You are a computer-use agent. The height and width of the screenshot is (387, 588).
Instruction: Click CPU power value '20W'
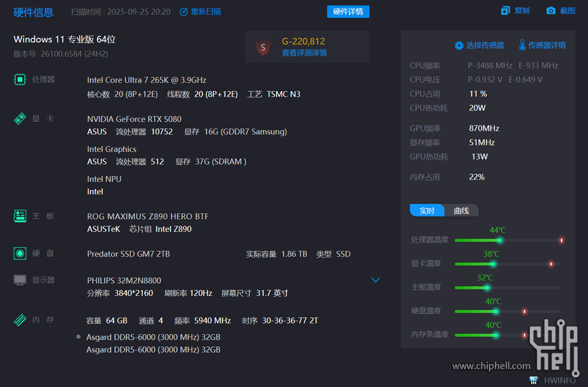(x=478, y=108)
